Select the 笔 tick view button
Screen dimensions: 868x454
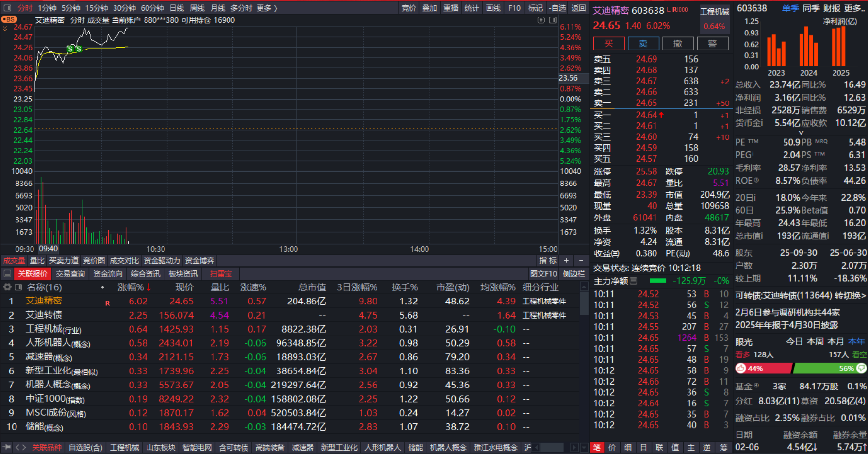(x=597, y=447)
